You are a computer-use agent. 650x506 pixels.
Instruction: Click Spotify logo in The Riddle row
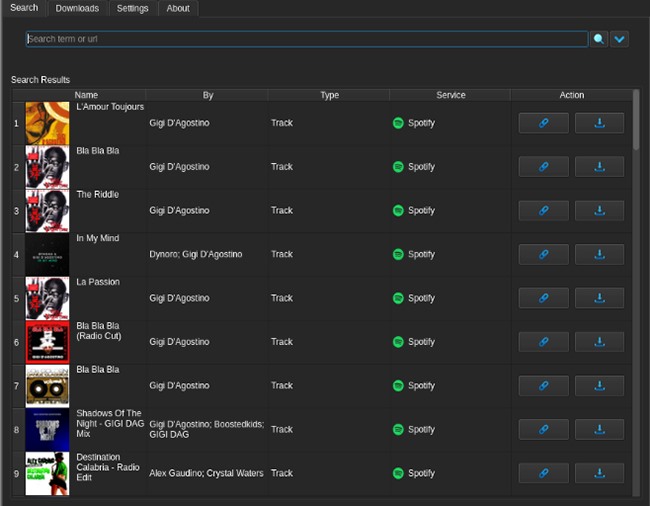(398, 211)
